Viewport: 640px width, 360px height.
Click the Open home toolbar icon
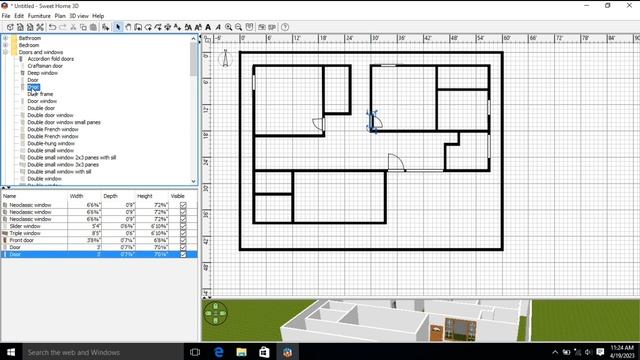tap(20, 27)
